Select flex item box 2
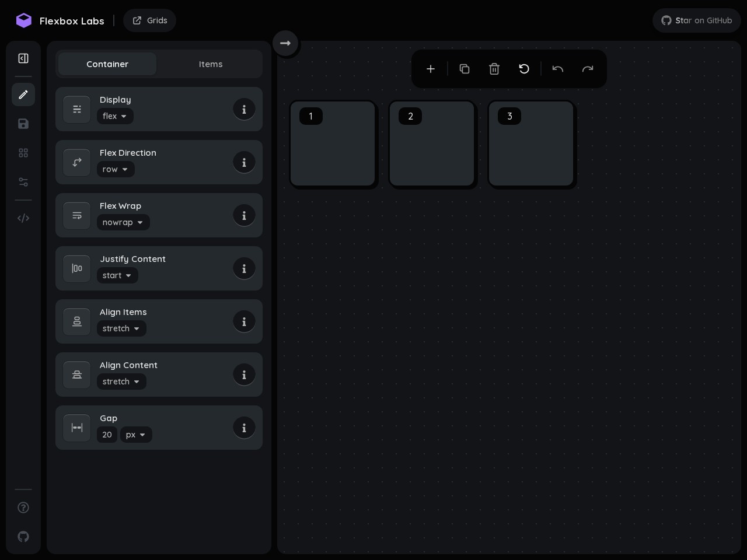This screenshot has width=747, height=560. point(432,143)
